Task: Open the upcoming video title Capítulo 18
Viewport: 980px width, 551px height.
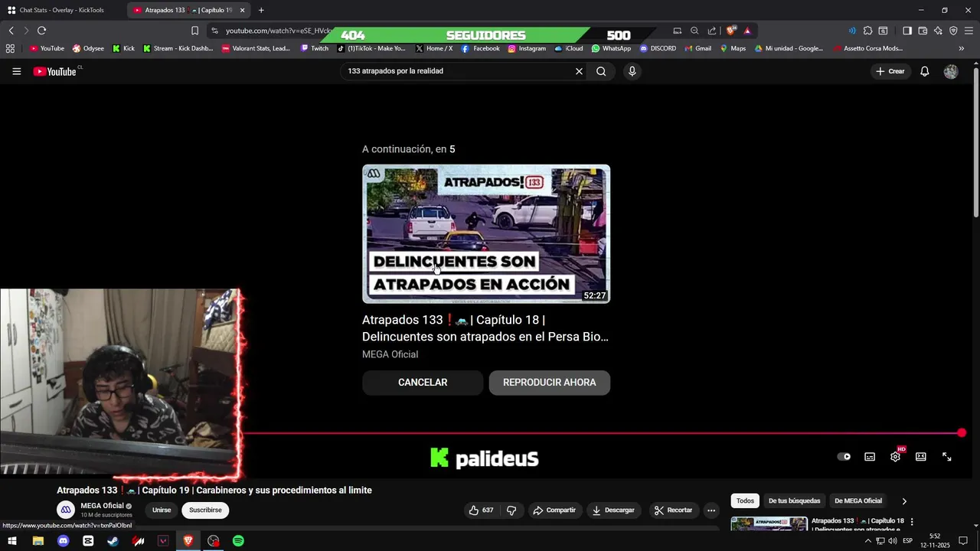Action: 485,328
